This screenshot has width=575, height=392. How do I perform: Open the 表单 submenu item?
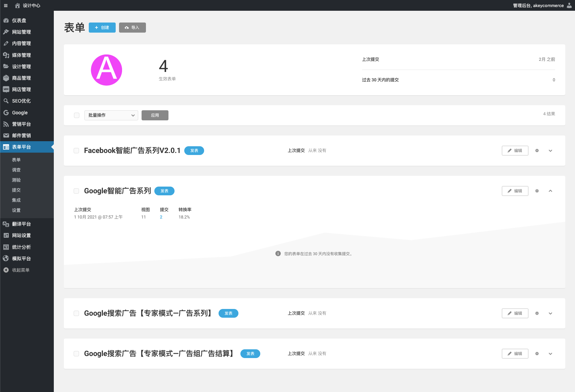pos(16,160)
